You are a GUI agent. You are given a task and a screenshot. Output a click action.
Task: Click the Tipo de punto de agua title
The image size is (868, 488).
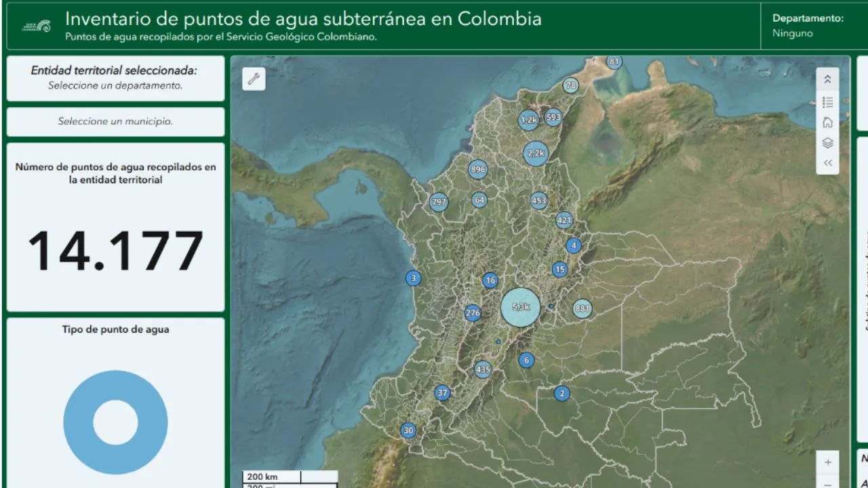click(116, 329)
